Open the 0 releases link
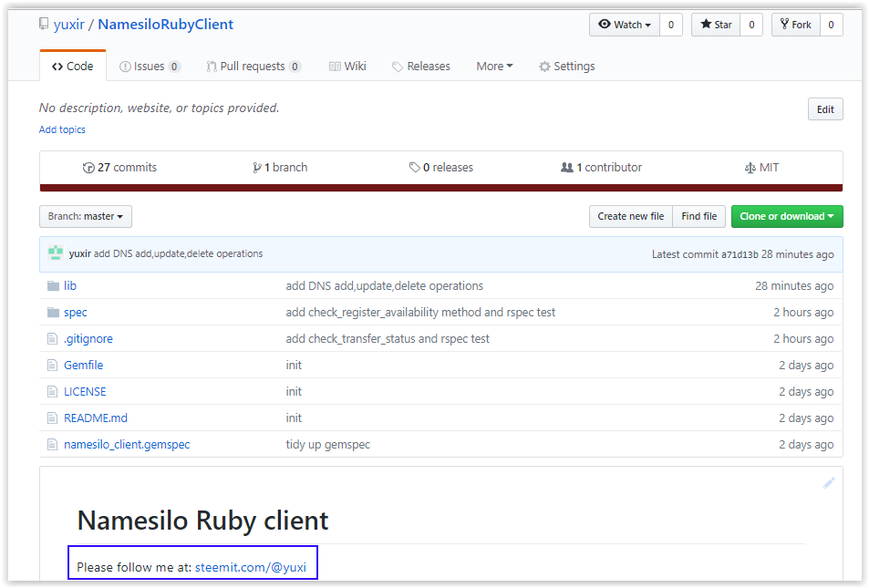The height and width of the screenshot is (588, 869). click(x=441, y=168)
